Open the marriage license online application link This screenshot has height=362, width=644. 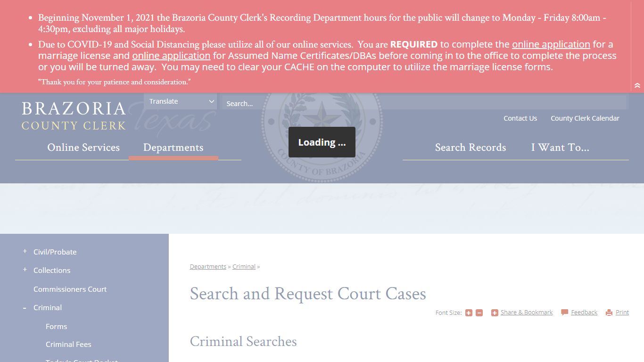[x=551, y=44]
